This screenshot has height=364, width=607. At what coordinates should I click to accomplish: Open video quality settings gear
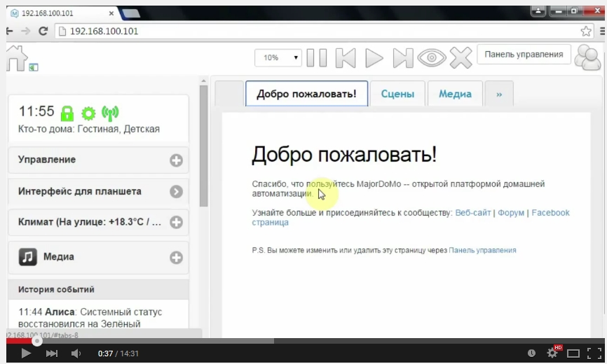click(x=552, y=353)
